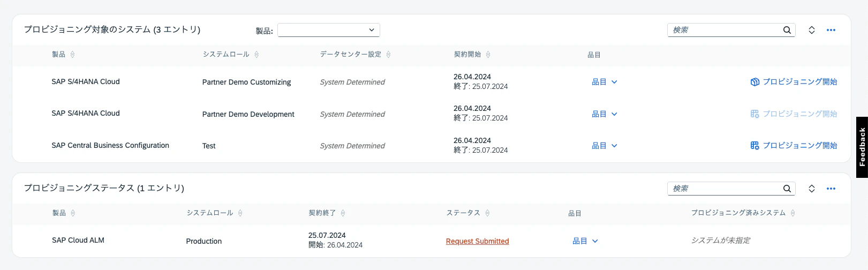This screenshot has height=270, width=868.
Task: Start provisioning for SAP Central Business Configuration
Action: [794, 146]
